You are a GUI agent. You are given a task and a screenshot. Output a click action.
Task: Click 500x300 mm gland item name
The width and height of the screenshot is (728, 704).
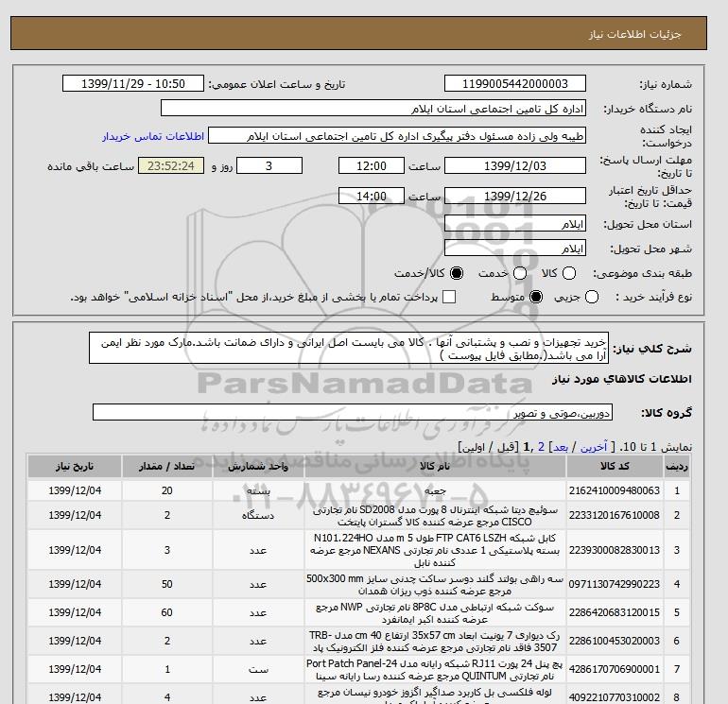[x=435, y=585]
